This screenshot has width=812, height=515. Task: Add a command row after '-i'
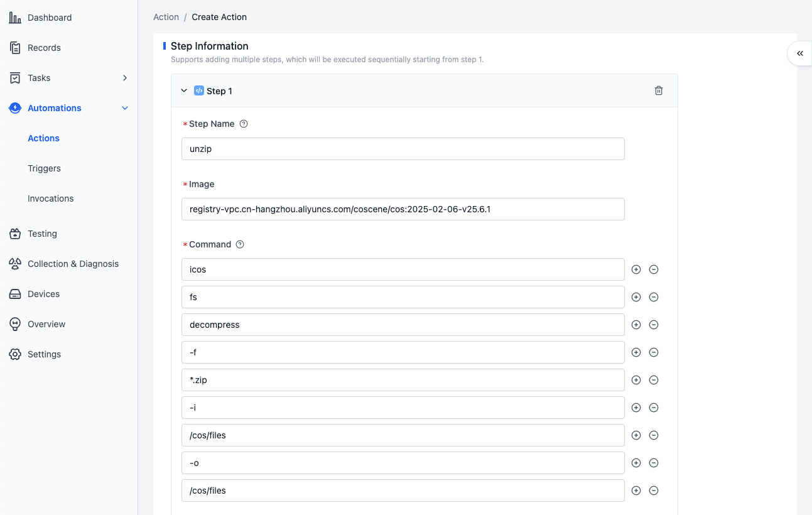(x=636, y=408)
